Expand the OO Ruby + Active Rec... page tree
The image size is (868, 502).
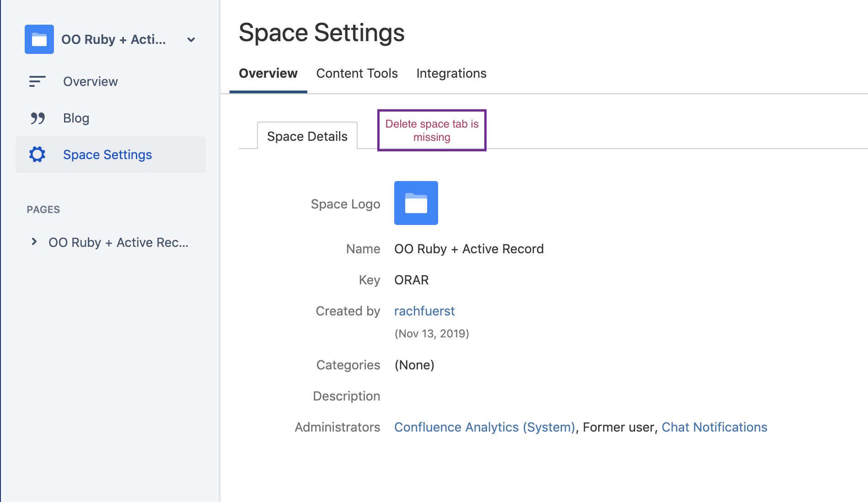point(34,241)
